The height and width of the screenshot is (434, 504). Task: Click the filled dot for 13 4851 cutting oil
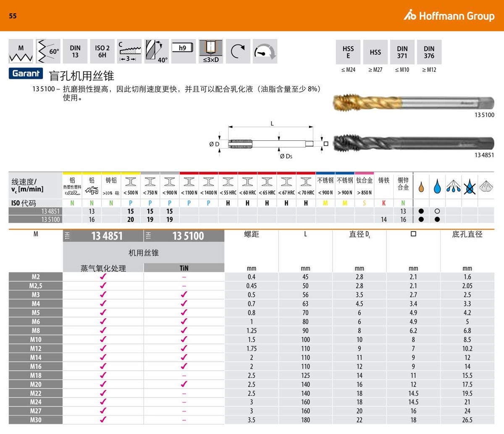pos(421,211)
